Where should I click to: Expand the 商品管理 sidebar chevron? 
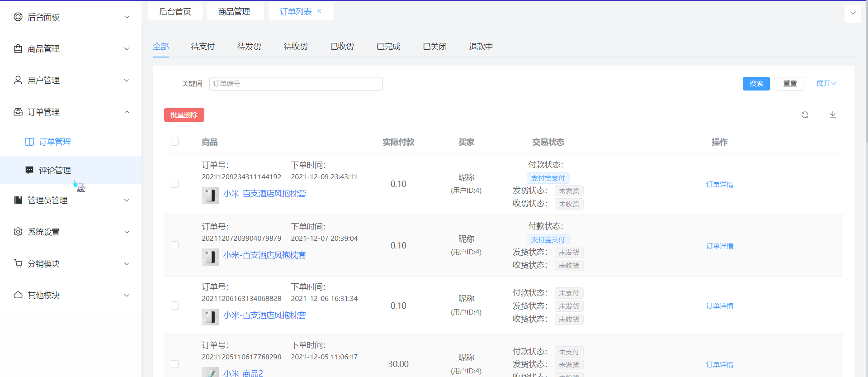coord(127,48)
